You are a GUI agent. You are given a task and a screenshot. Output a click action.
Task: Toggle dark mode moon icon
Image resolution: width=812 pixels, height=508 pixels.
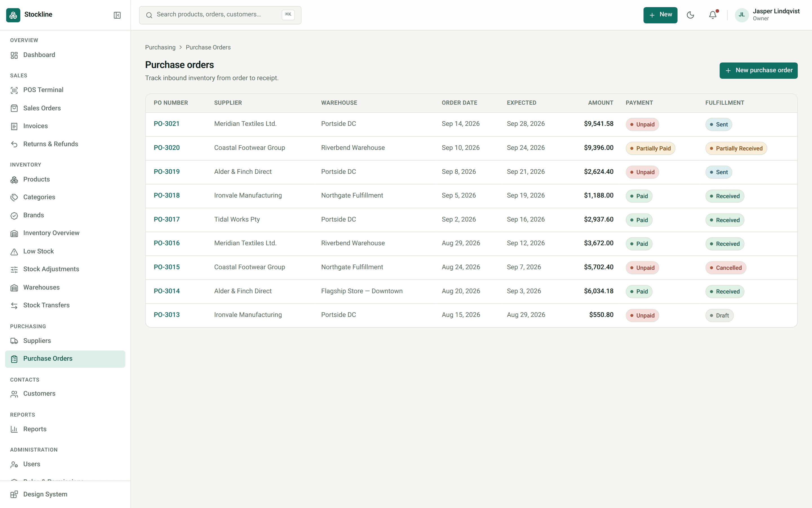coord(690,15)
